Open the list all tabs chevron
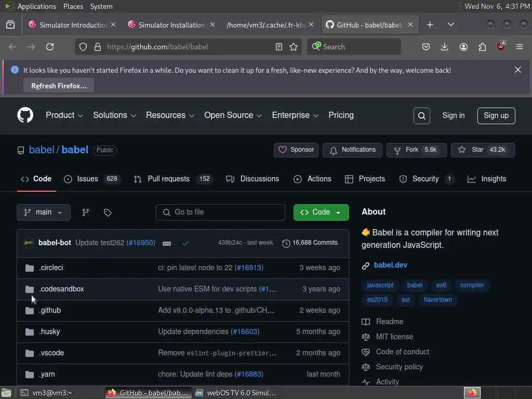The image size is (532, 399). [451, 25]
